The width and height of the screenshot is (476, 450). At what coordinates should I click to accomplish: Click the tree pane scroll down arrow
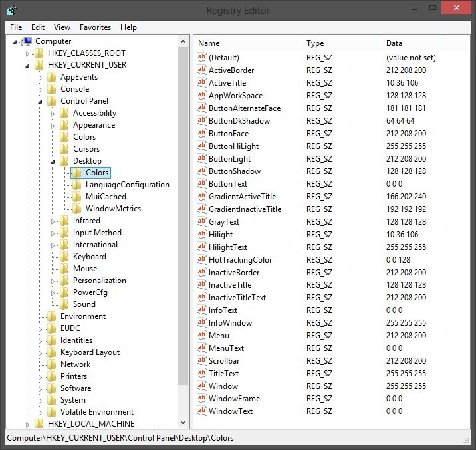tap(183, 422)
